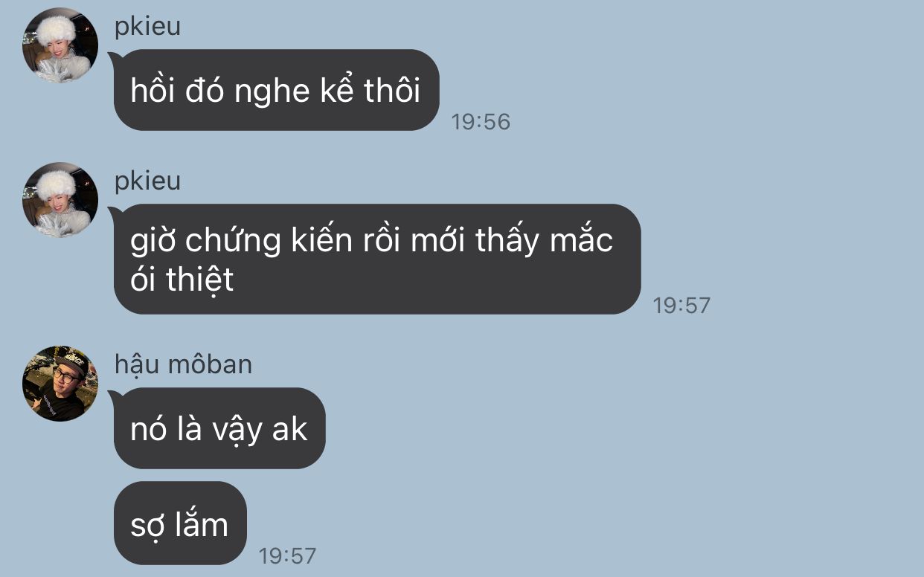This screenshot has width=924, height=577.
Task: View hậu môban's profile photo
Action: pyautogui.click(x=60, y=384)
